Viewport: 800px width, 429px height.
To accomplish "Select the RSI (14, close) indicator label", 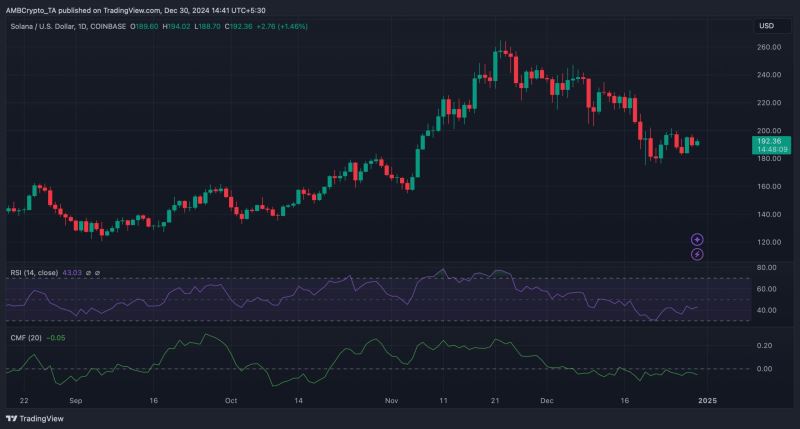I will coord(34,273).
